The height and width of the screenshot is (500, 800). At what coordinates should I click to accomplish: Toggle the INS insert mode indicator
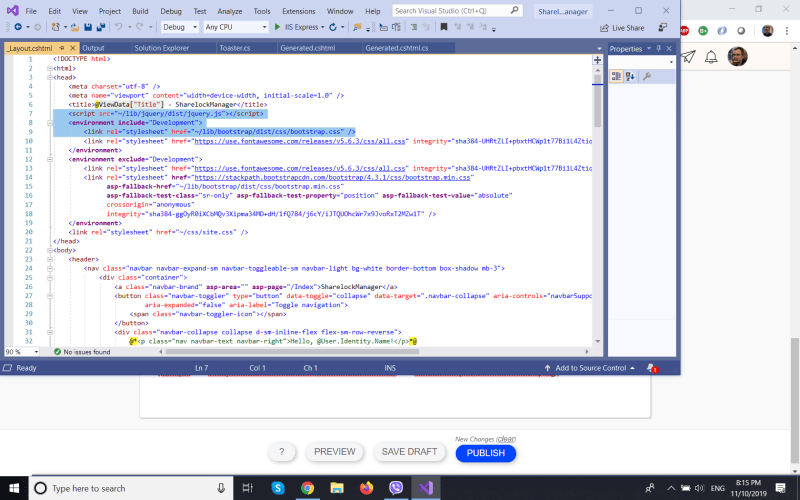[390, 368]
